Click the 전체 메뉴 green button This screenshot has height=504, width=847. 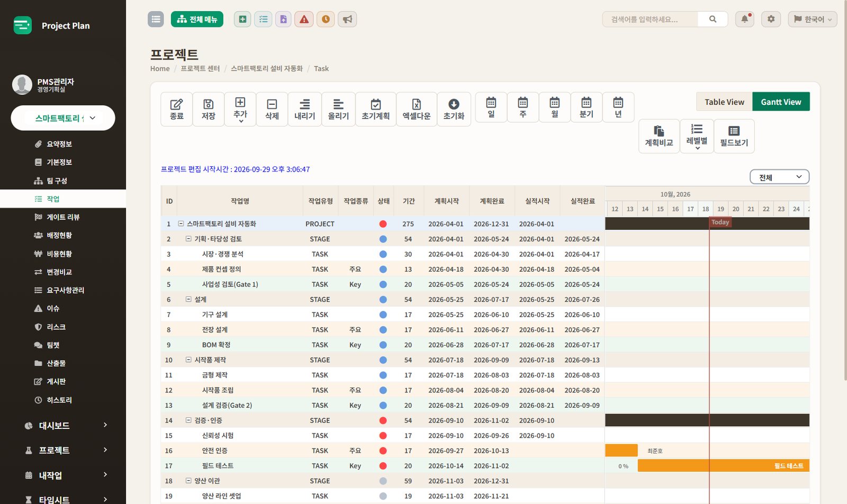[x=197, y=19]
